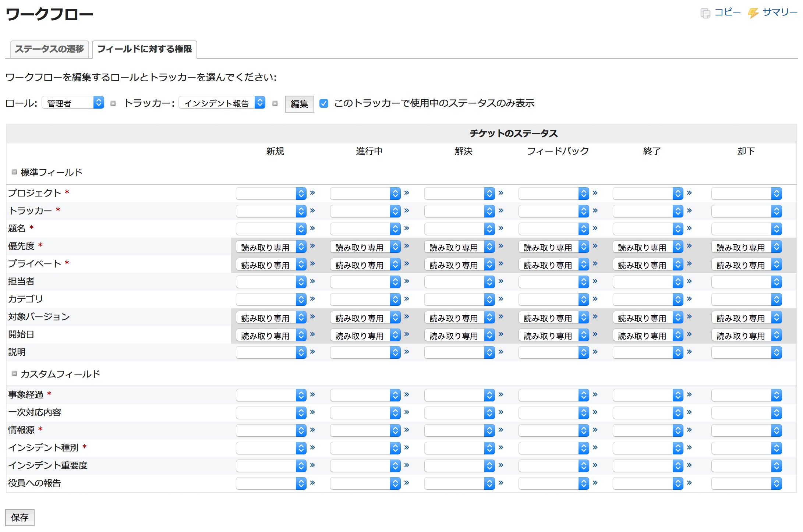Open トラッカー row permission dropdown in 解決 column
Viewport: 803px width, 532px height.
pyautogui.click(x=460, y=211)
